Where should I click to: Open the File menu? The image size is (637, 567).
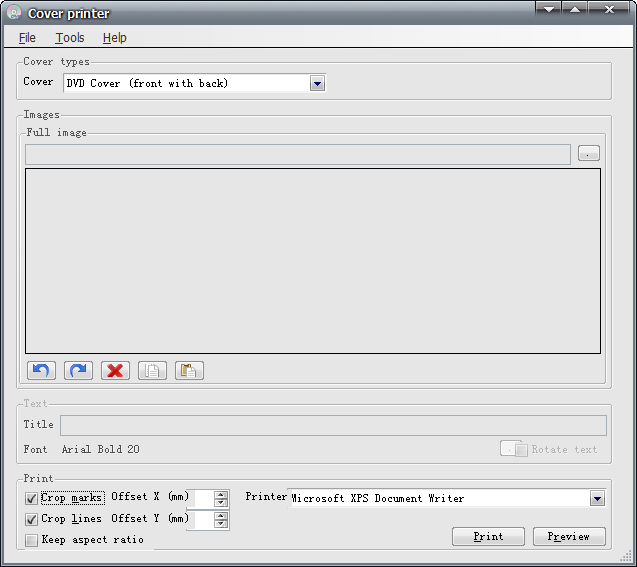(27, 38)
